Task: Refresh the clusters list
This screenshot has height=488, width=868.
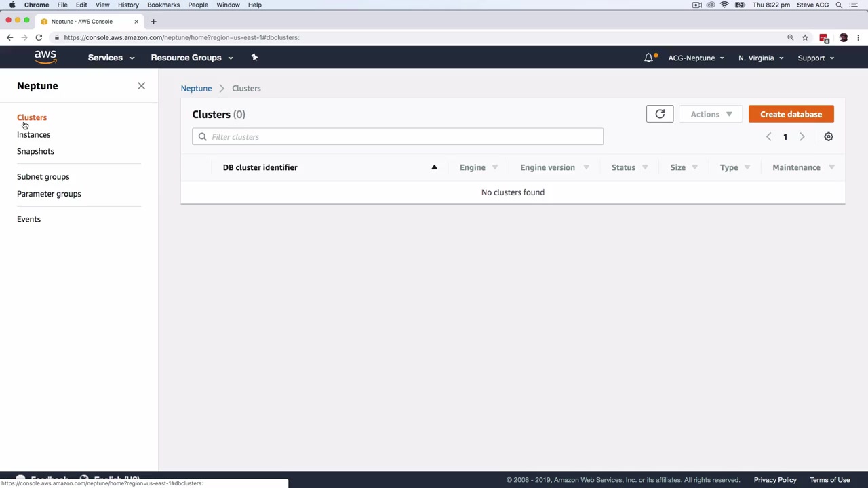Action: point(660,114)
